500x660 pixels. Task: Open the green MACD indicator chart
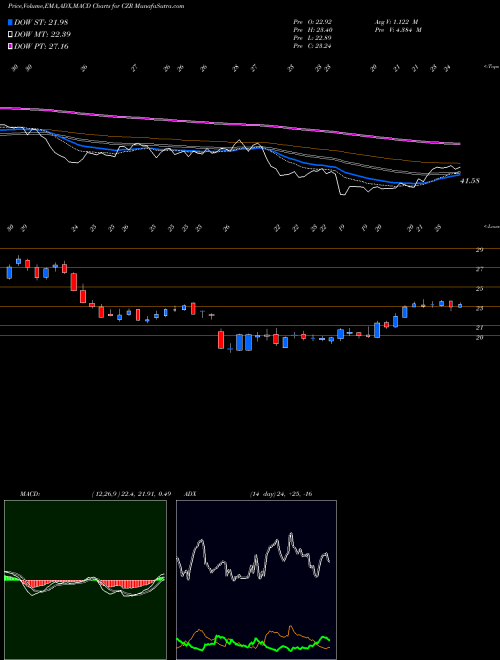pyautogui.click(x=85, y=580)
